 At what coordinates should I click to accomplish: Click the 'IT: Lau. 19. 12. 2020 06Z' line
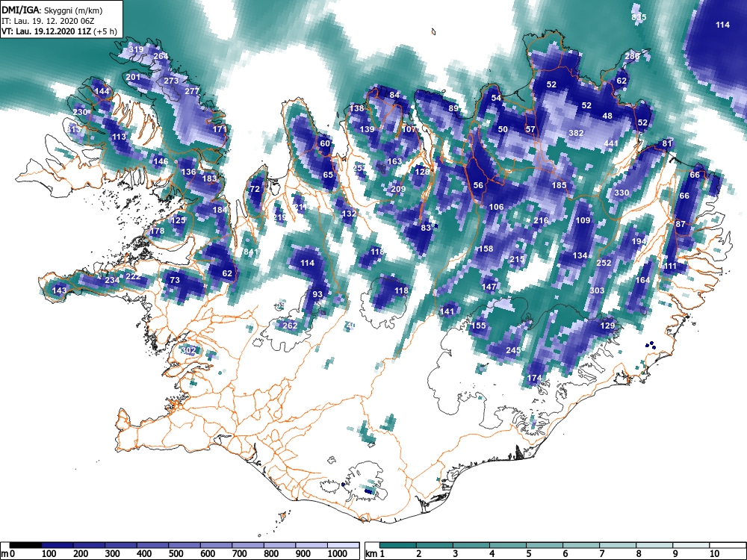48,21
